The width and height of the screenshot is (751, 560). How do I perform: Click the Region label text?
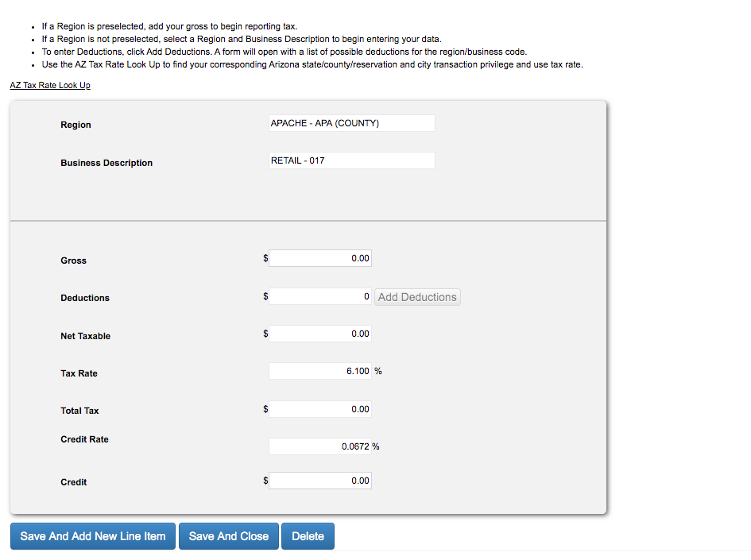pyautogui.click(x=75, y=125)
